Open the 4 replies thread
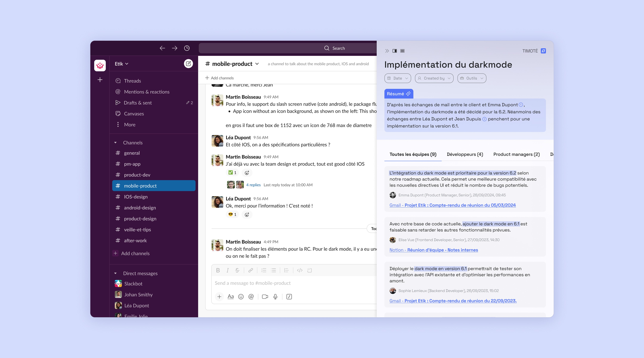644x358 pixels. pos(253,185)
